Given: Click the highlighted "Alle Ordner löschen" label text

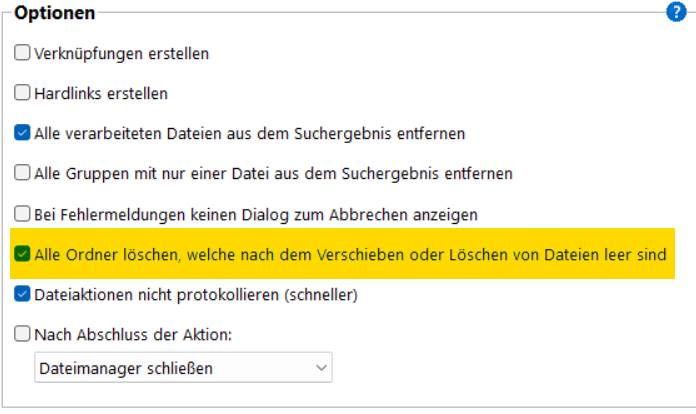Looking at the screenshot, I should coord(350,255).
